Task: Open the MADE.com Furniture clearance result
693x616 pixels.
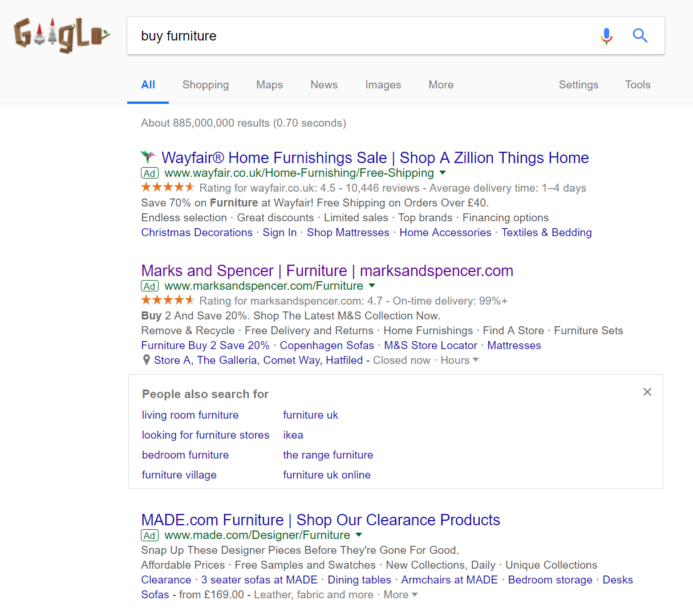Action: [x=321, y=520]
